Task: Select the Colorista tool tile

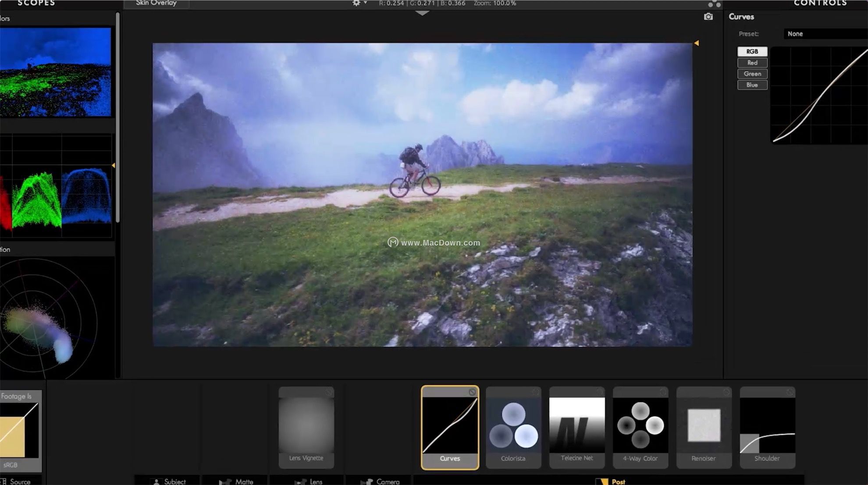Action: pyautogui.click(x=513, y=426)
